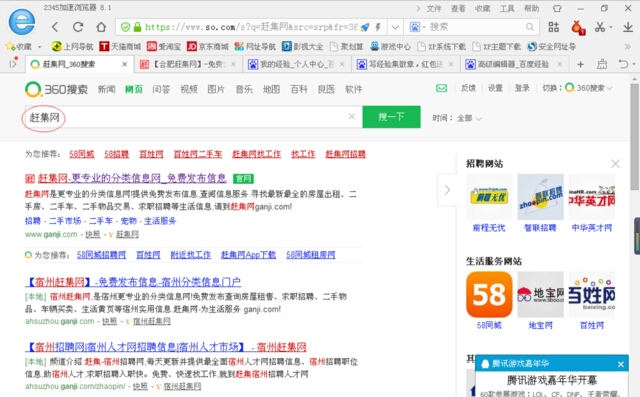Click suggested search 赶集网找工作
The width and height of the screenshot is (640, 397).
(257, 154)
